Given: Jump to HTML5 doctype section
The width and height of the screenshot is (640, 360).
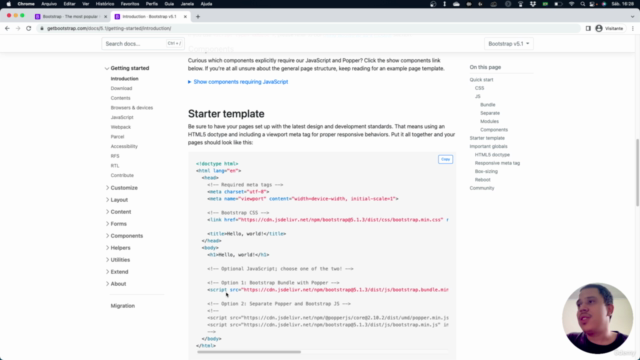Looking at the screenshot, I should point(492,155).
